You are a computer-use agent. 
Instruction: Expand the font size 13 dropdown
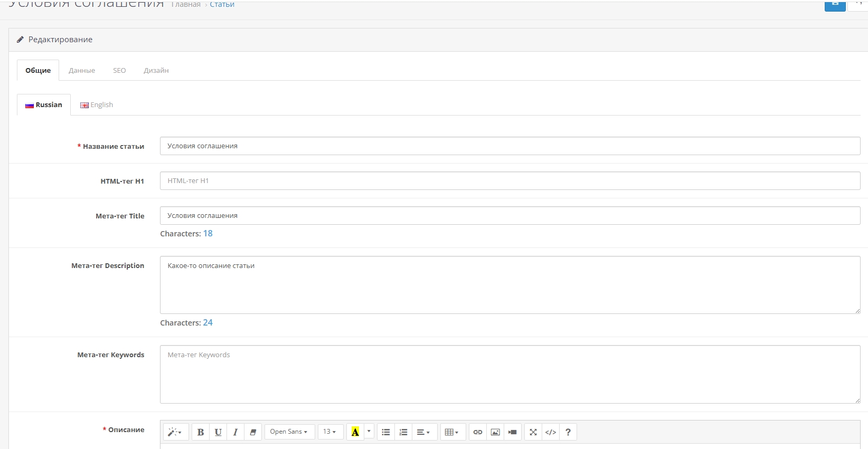330,432
